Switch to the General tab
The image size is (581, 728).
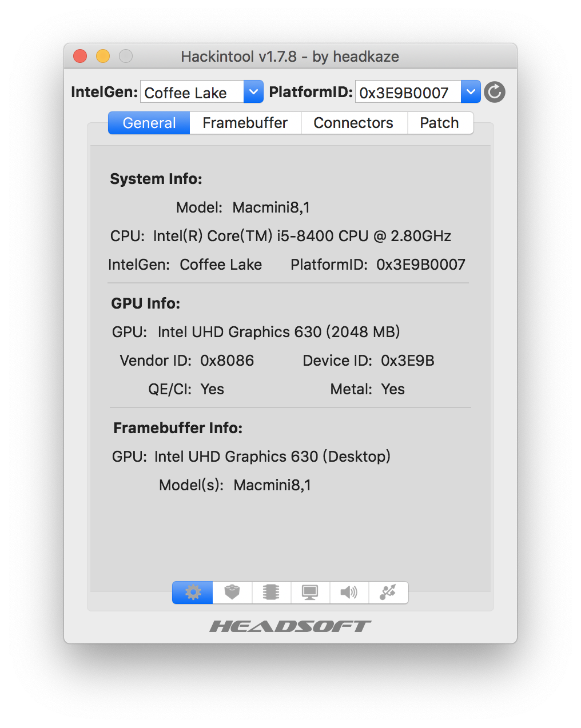(x=149, y=123)
